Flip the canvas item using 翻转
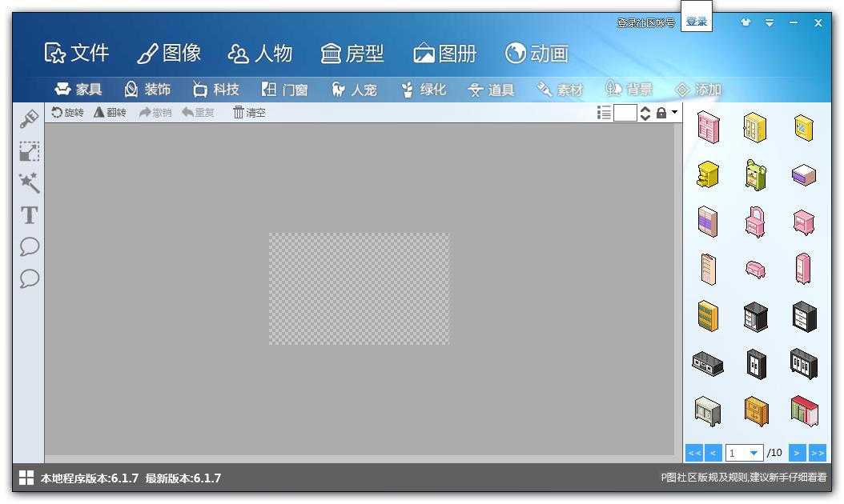Image resolution: width=844 pixels, height=504 pixels. click(111, 113)
